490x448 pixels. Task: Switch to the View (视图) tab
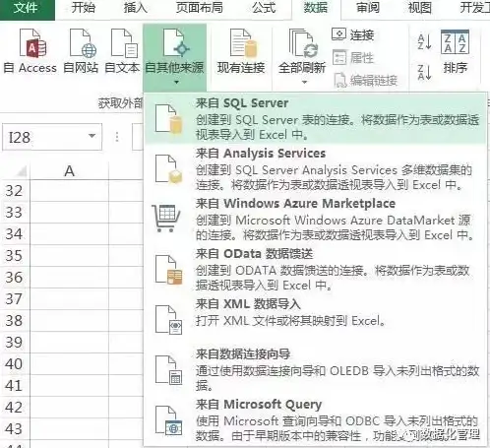point(420,8)
